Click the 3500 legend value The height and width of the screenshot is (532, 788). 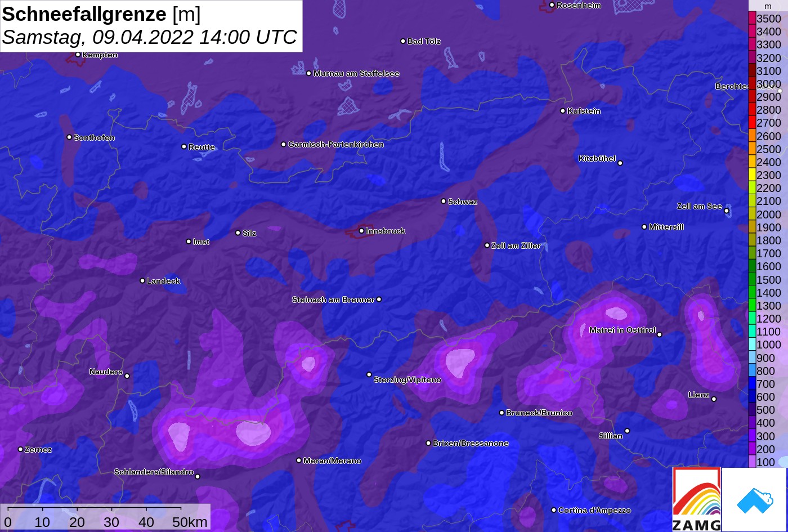pos(768,19)
